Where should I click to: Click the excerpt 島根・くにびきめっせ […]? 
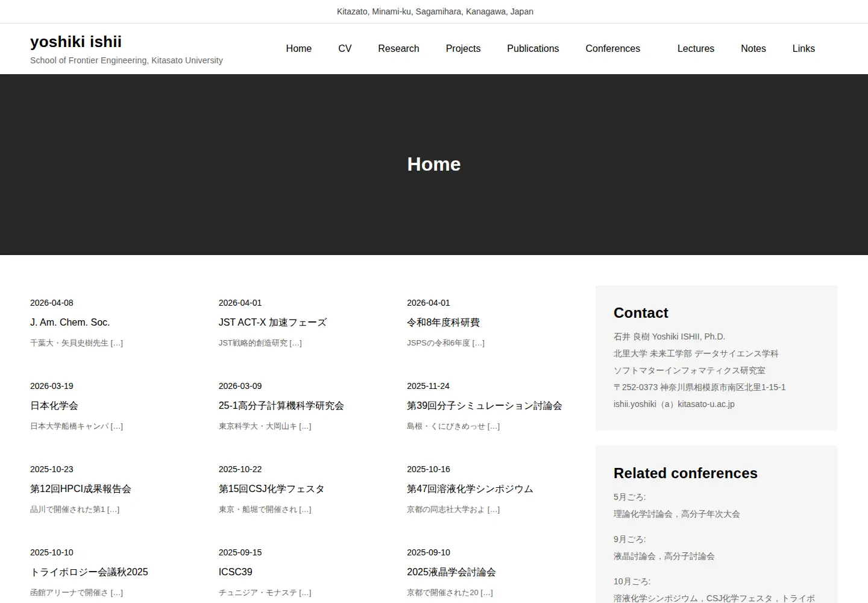(x=453, y=426)
